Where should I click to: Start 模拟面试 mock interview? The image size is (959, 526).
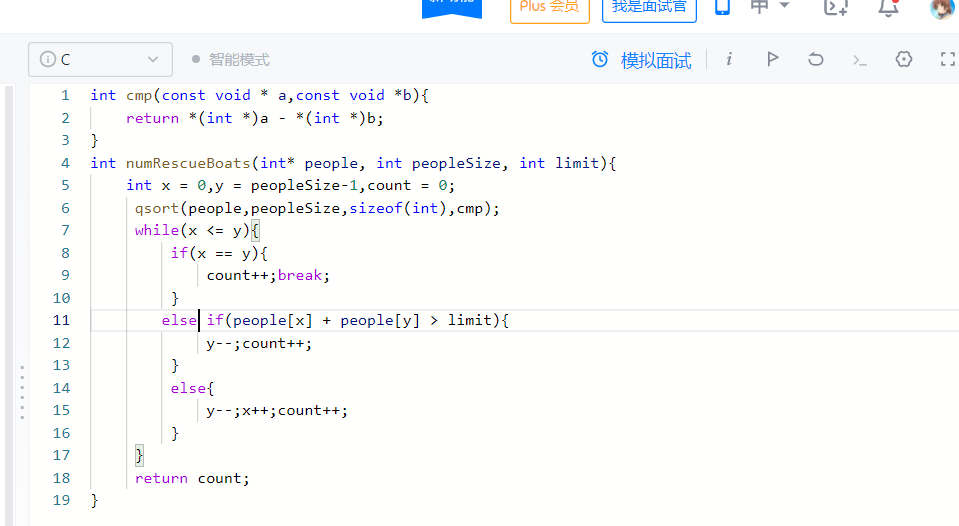tap(656, 60)
